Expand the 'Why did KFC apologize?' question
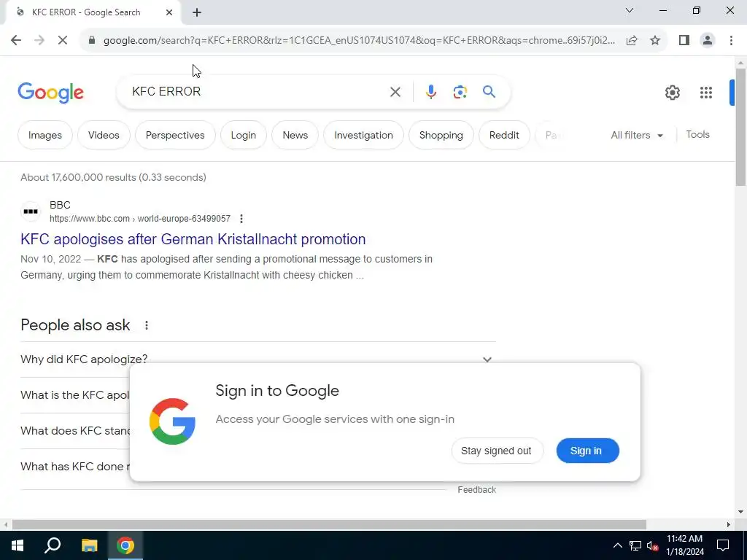Image resolution: width=747 pixels, height=560 pixels. pyautogui.click(x=256, y=359)
